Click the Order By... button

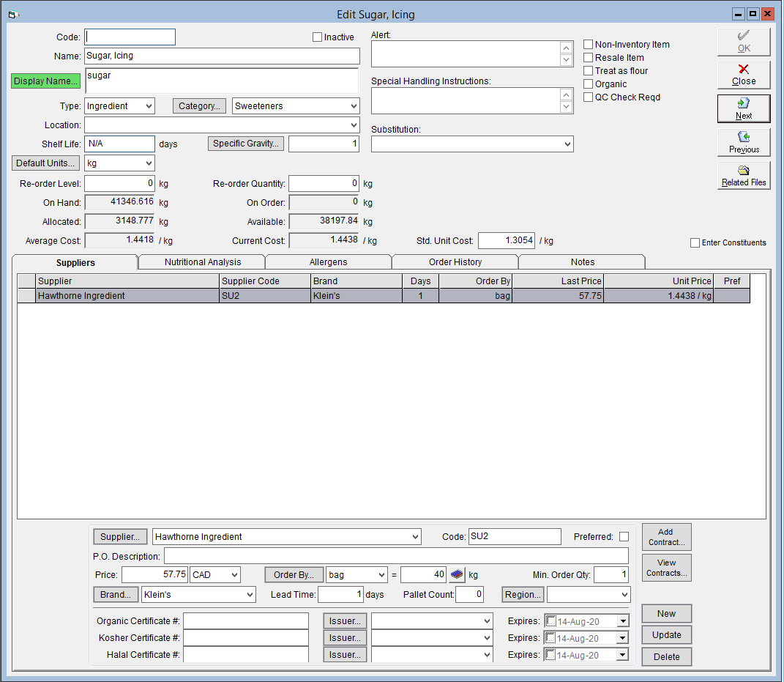pos(294,574)
